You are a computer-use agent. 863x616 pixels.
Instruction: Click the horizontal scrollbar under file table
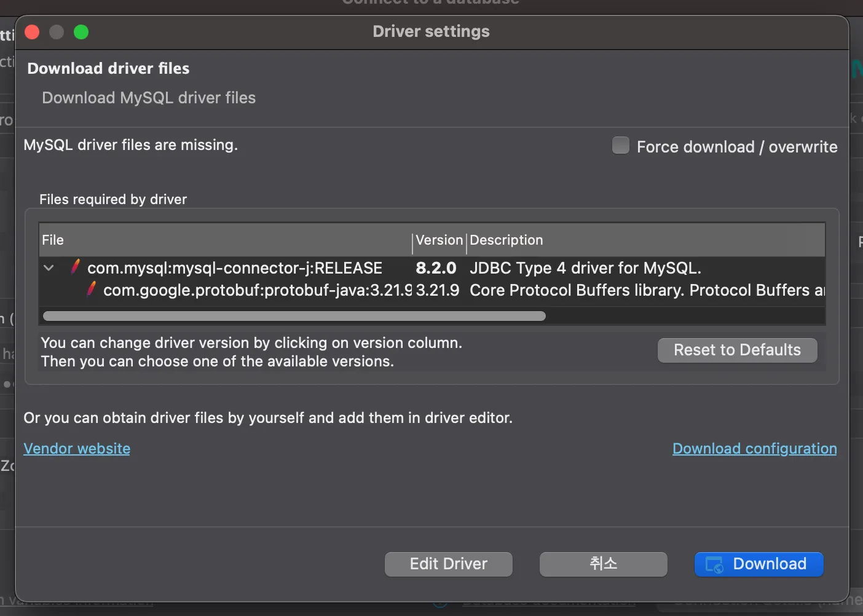294,316
